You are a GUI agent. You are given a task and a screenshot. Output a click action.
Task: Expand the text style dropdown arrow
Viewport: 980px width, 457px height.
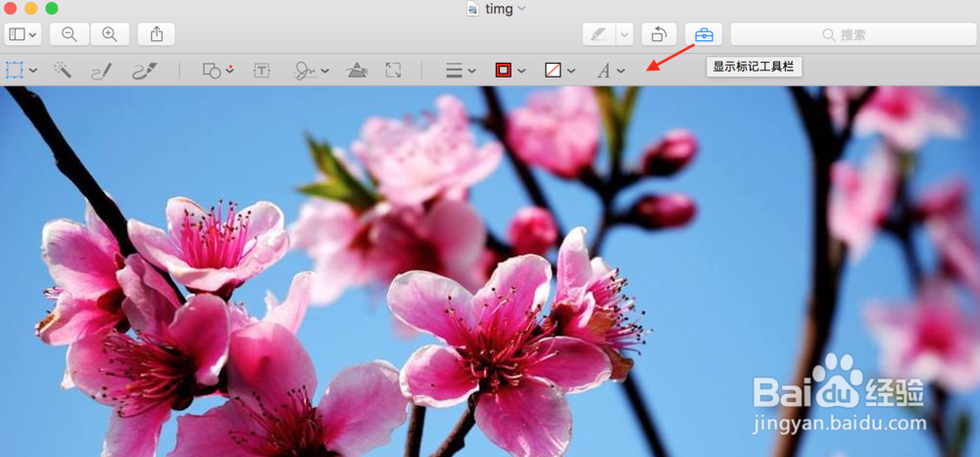pyautogui.click(x=620, y=71)
